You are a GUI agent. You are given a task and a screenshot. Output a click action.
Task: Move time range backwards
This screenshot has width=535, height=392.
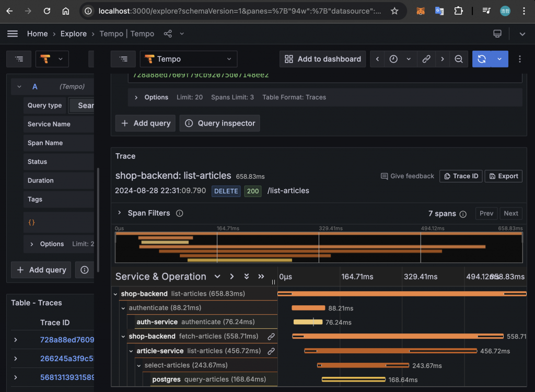[x=377, y=59]
